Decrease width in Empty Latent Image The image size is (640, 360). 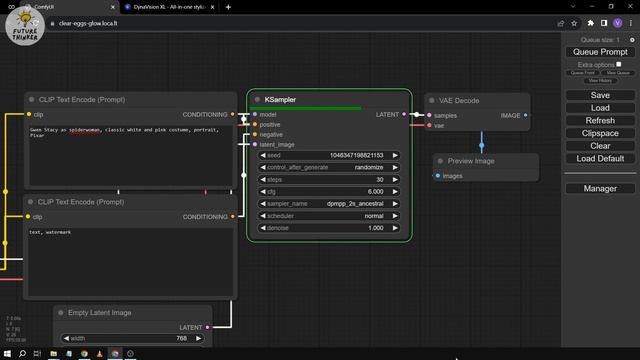pos(67,338)
